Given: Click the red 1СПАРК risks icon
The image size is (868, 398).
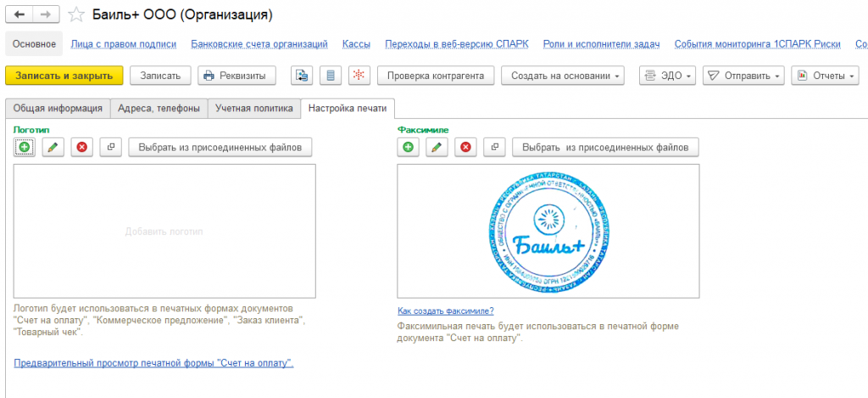Looking at the screenshot, I should (359, 76).
